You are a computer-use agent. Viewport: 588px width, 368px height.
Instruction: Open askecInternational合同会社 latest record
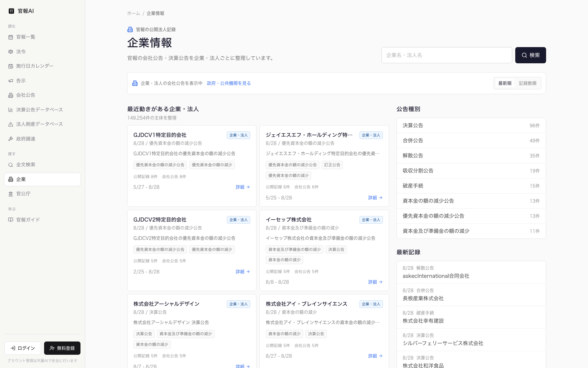pos(471,272)
